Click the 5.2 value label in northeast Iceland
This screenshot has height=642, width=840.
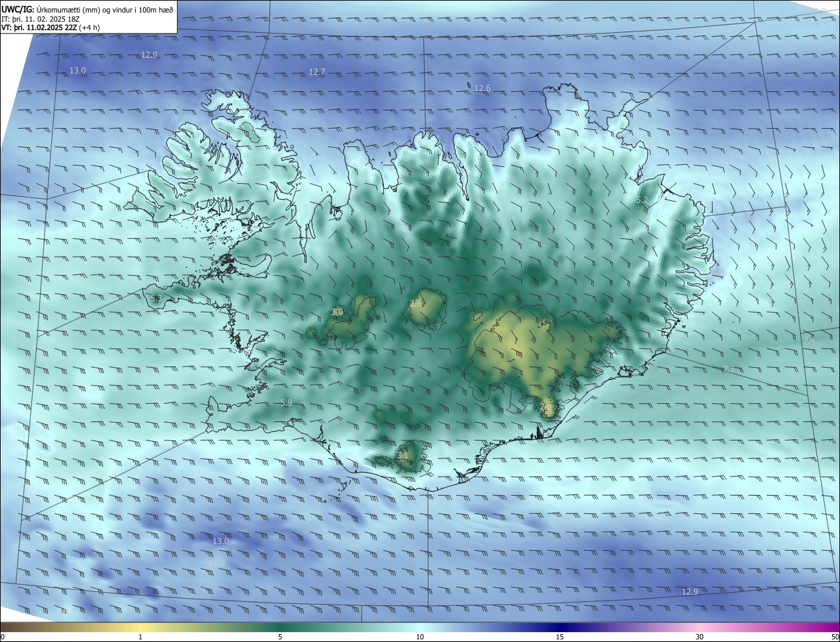[x=642, y=200]
